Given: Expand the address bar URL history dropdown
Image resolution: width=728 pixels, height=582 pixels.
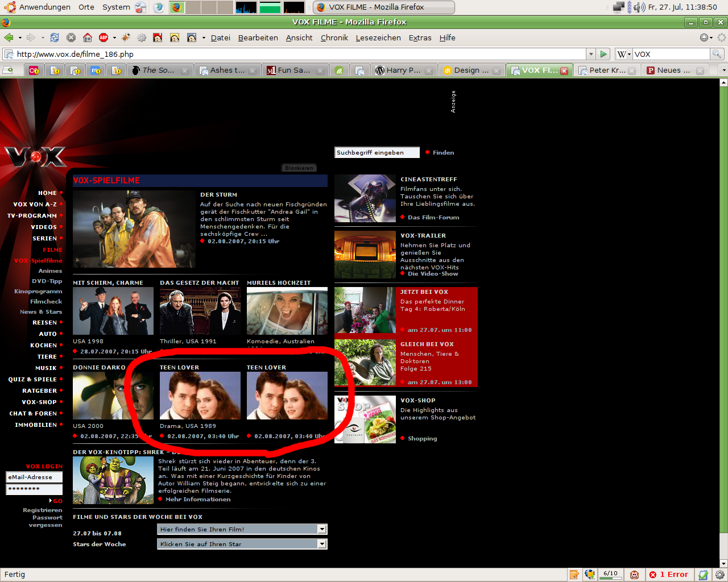Looking at the screenshot, I should (591, 54).
